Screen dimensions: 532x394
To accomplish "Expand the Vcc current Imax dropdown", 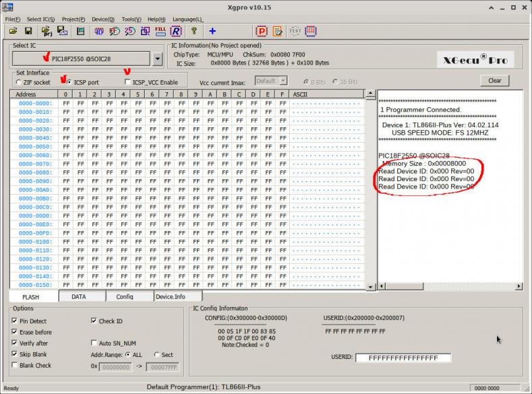I will tap(283, 81).
